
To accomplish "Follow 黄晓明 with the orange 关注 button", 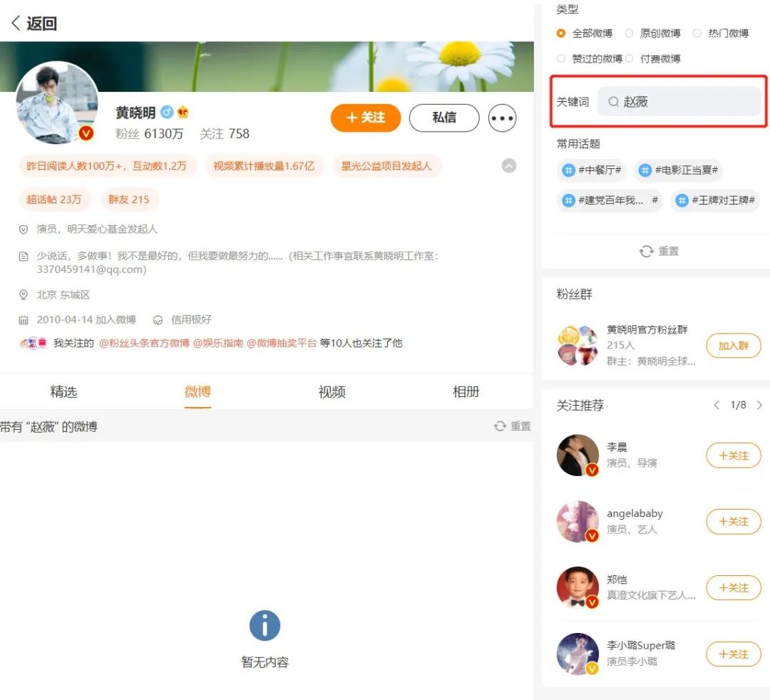I will point(366,118).
